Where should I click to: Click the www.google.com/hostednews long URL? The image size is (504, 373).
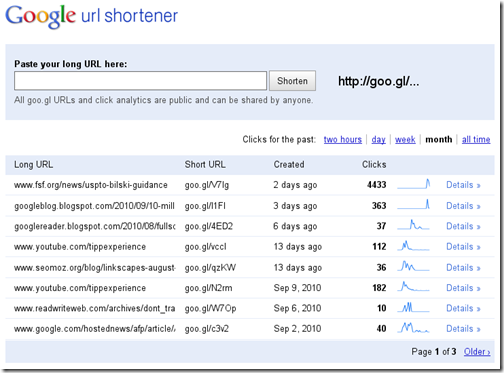(x=95, y=329)
